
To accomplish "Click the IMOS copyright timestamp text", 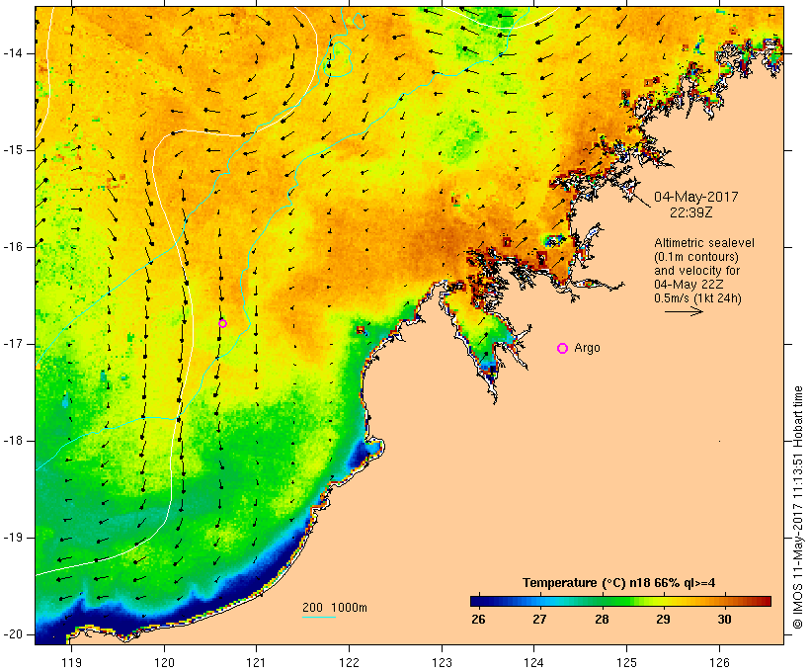I will [798, 508].
